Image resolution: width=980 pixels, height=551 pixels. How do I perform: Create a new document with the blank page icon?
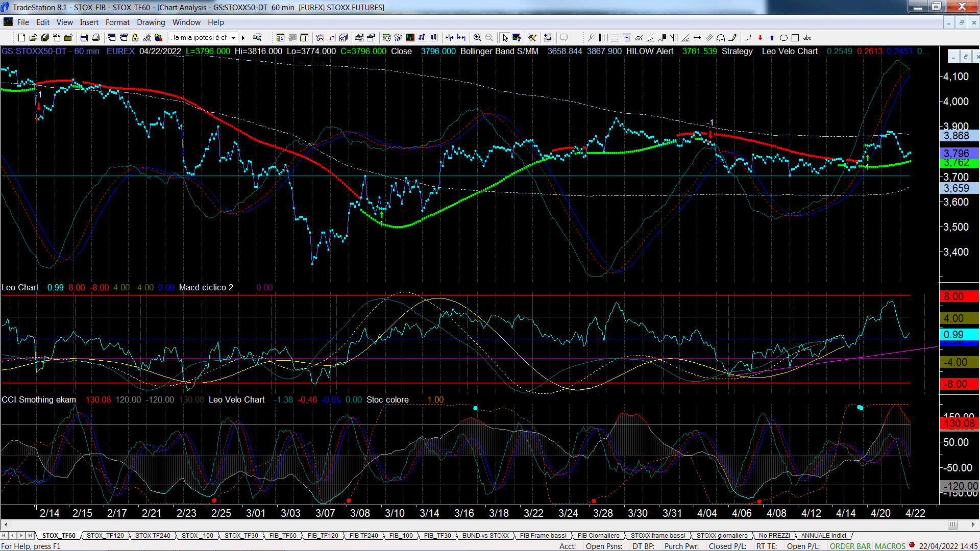[21, 37]
